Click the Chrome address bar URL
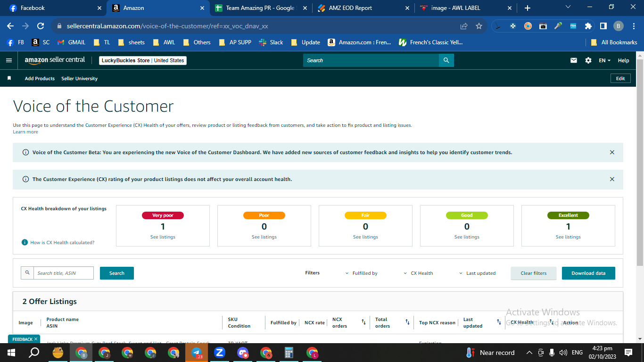Image resolution: width=644 pixels, height=362 pixels. pyautogui.click(x=167, y=26)
